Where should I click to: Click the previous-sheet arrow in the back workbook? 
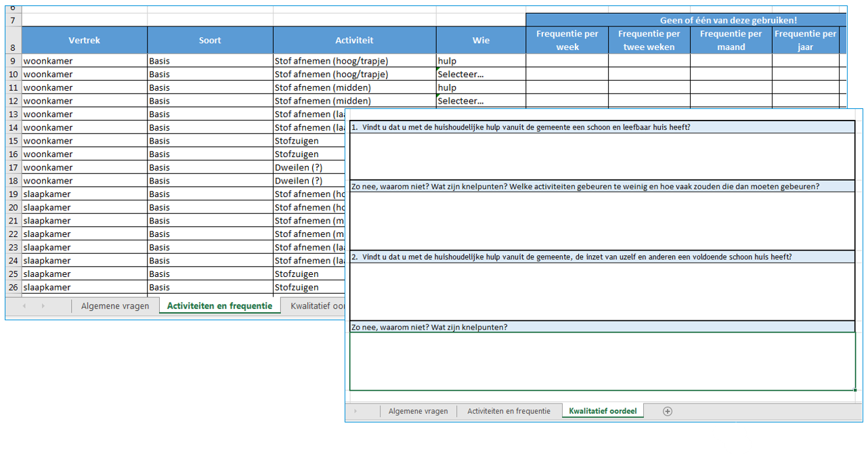pos(25,306)
